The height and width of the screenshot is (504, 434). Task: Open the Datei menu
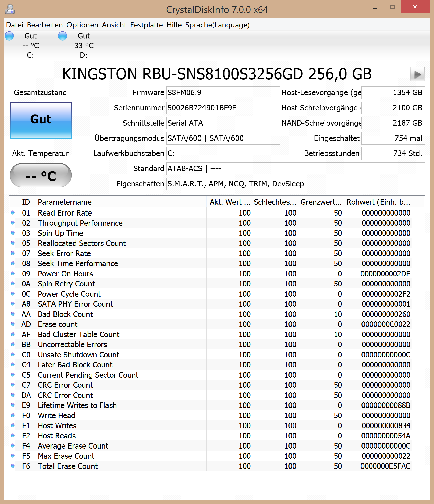(14, 25)
